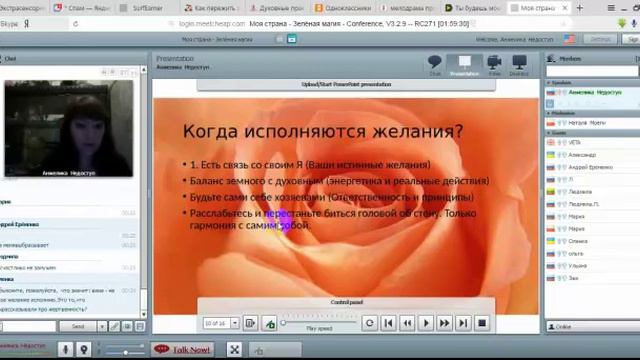This screenshot has height=360, width=640.
Task: Toggle the webcam icon in bottom bar
Action: coord(84,350)
